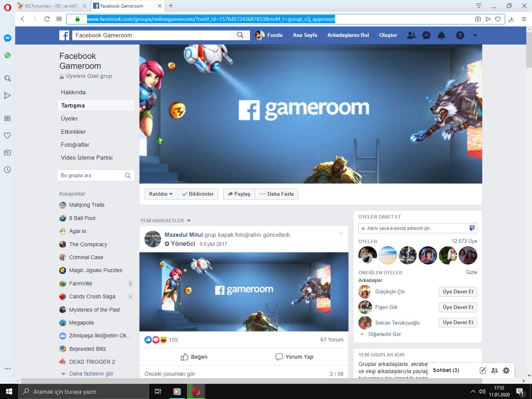Image resolution: width=532 pixels, height=399 pixels.
Task: Open Video İzleme Partisi section
Action: click(87, 158)
